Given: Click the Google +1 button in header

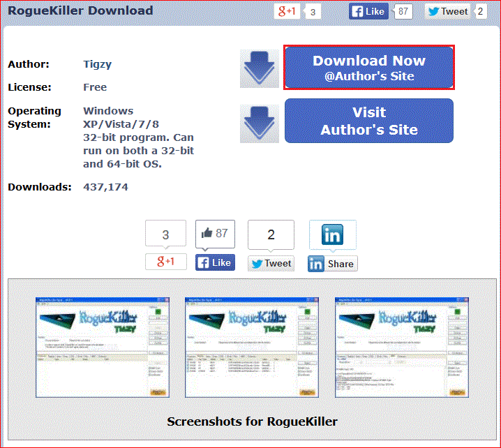Looking at the screenshot, I should pos(287,11).
